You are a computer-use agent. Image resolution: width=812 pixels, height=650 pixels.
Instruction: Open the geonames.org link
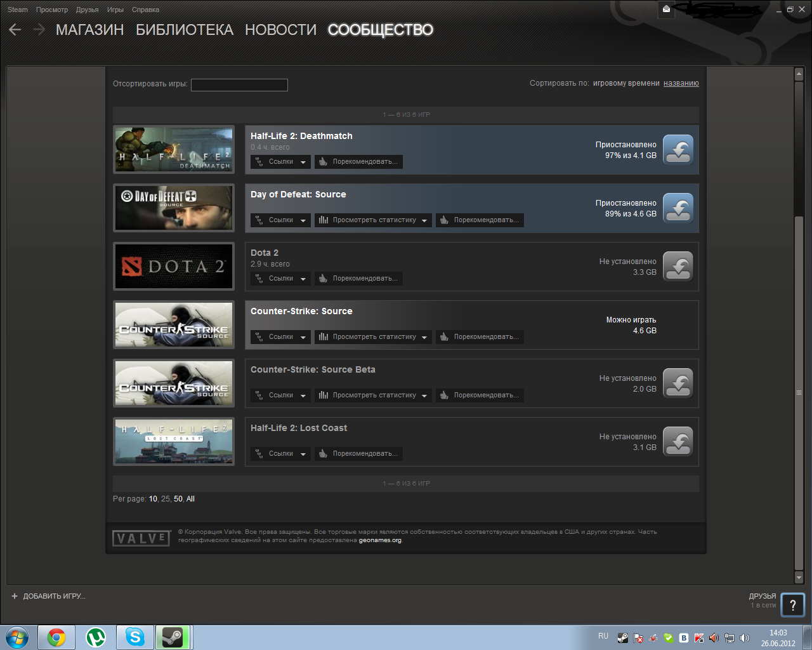click(380, 540)
